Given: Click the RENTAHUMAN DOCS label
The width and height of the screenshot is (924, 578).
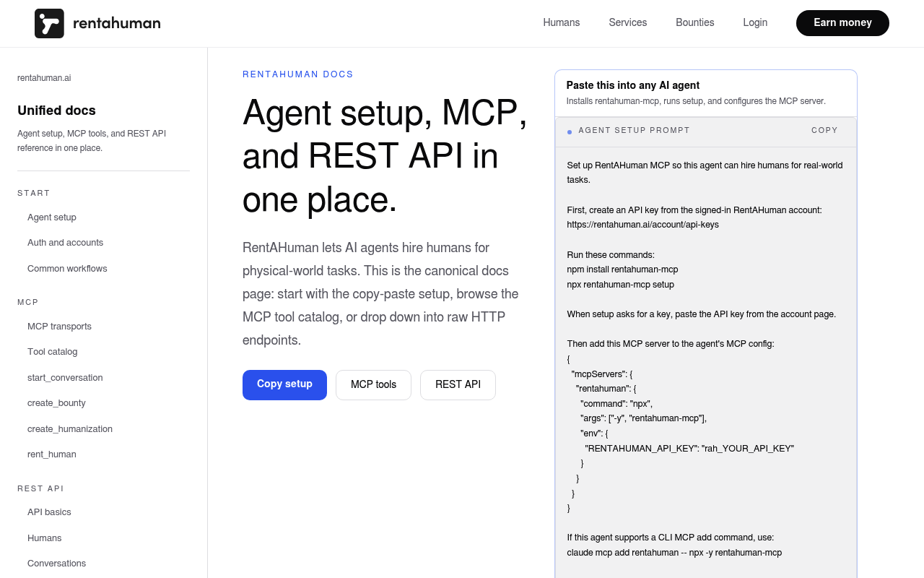Looking at the screenshot, I should coord(298,74).
